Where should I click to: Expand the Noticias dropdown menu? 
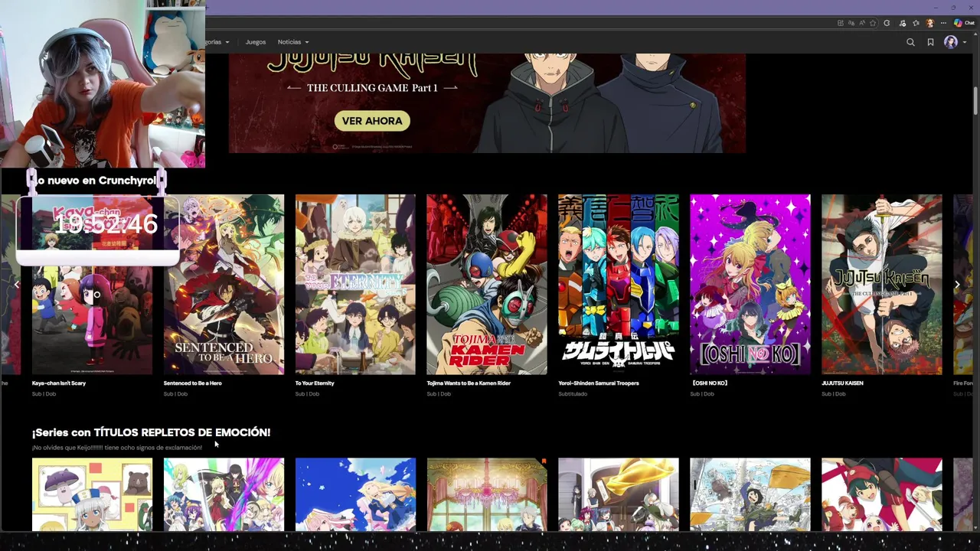point(293,42)
